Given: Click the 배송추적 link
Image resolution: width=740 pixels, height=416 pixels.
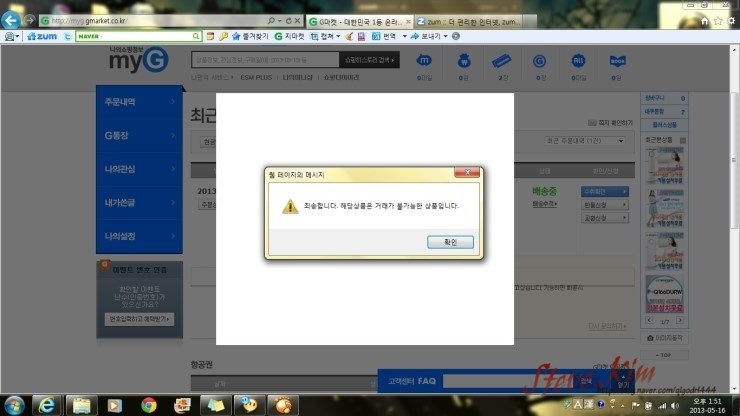Looking at the screenshot, I should [x=545, y=204].
